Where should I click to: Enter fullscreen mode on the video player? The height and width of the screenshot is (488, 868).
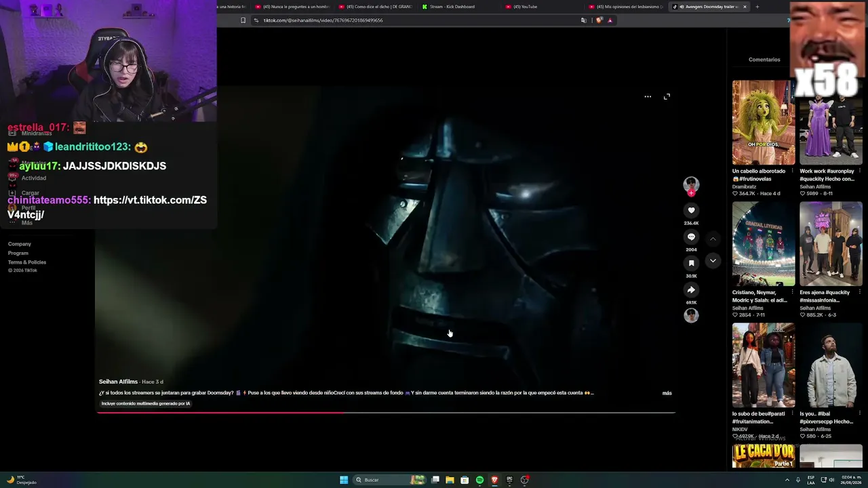(667, 97)
